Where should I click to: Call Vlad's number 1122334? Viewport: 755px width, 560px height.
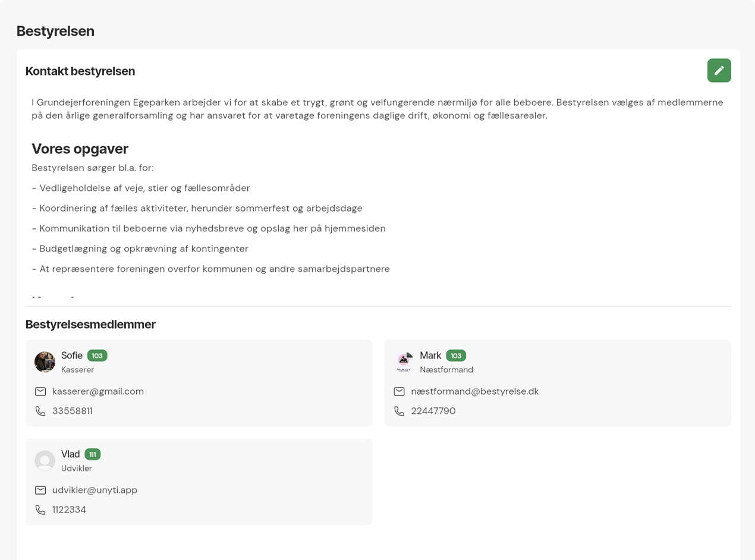(x=69, y=509)
